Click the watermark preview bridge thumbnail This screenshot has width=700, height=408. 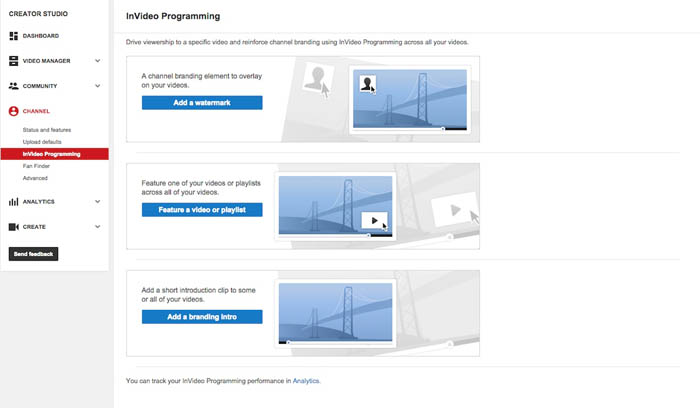(x=410, y=100)
